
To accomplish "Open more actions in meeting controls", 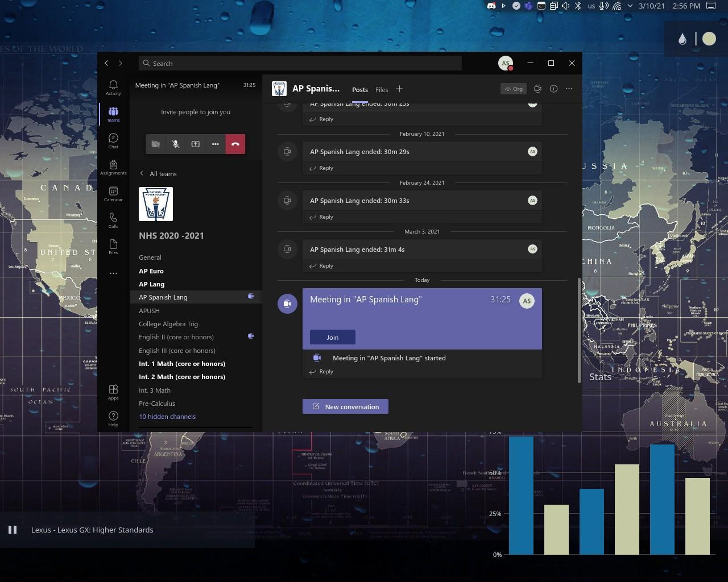I will (216, 144).
